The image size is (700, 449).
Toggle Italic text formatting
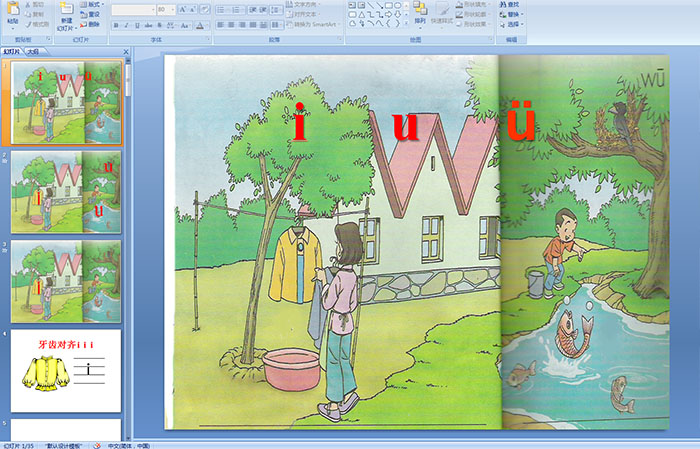point(126,25)
